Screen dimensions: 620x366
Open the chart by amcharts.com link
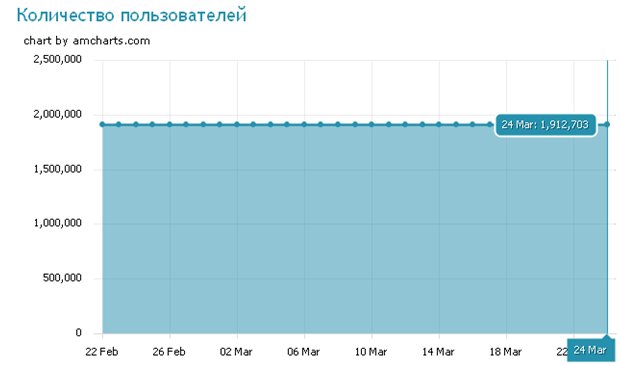coord(87,41)
